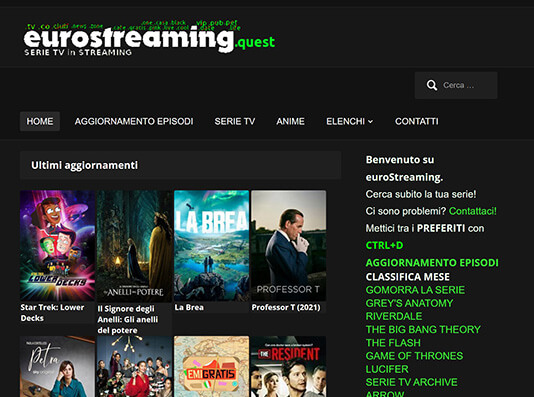Click the GAME OF THRONES link
This screenshot has width=534, height=397.
point(414,356)
